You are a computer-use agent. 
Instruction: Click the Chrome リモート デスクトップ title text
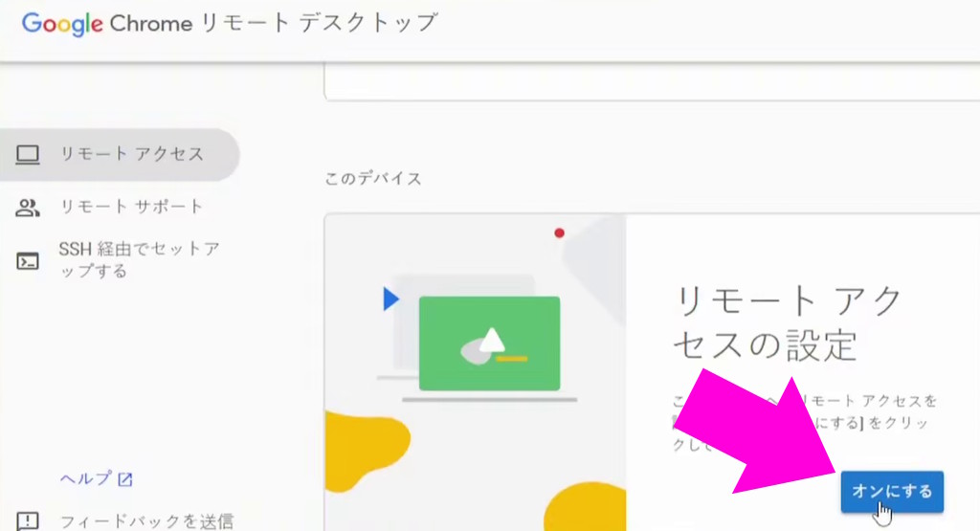coord(274,23)
